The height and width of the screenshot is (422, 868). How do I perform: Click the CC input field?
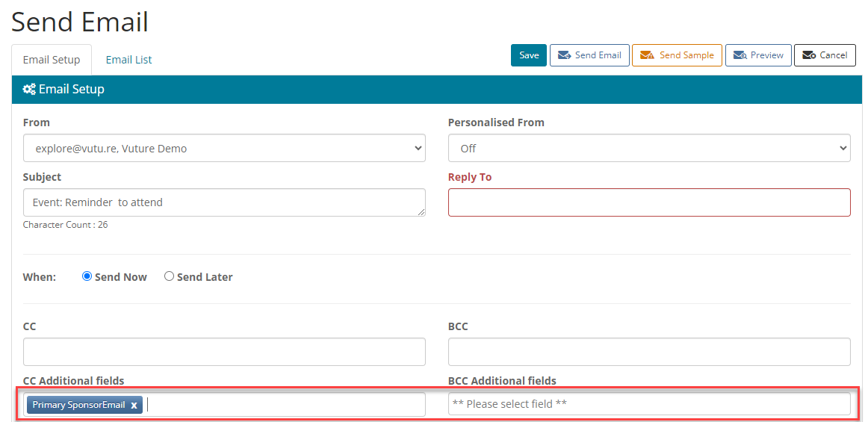(224, 352)
